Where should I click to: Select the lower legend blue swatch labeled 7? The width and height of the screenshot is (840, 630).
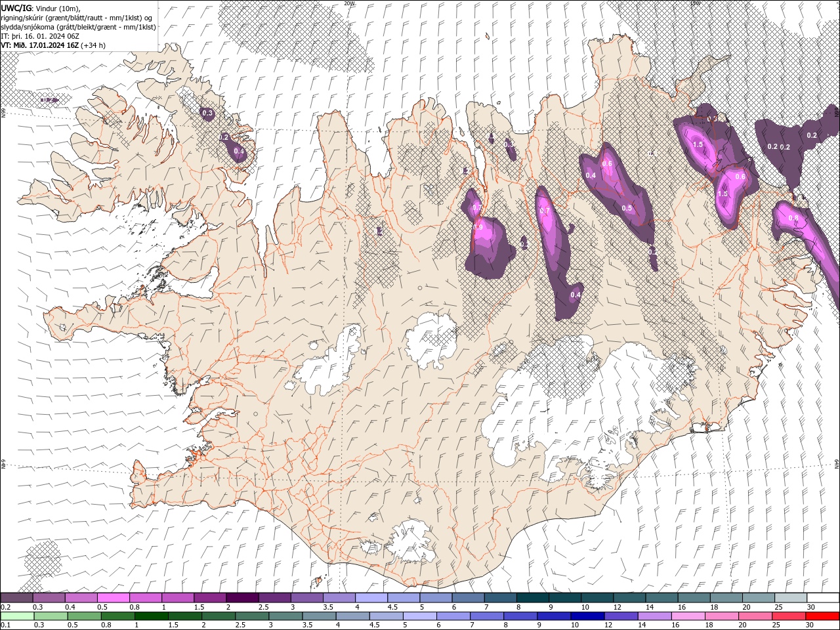tap(486, 616)
